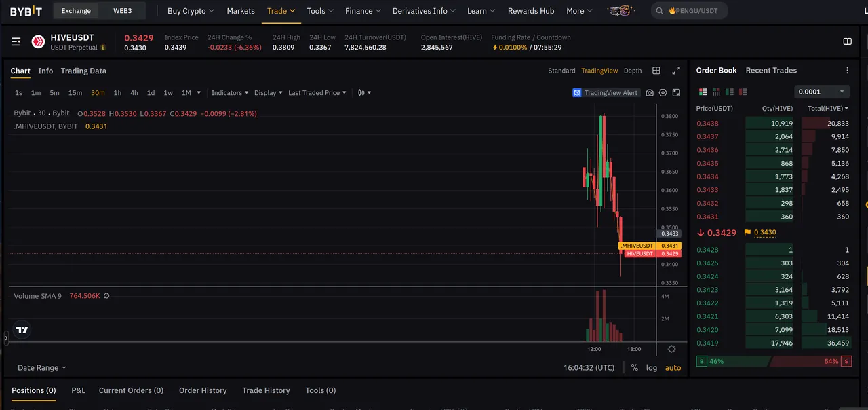Toggle log scale on chart
Screen dimensions: 868x410
(x=652, y=367)
